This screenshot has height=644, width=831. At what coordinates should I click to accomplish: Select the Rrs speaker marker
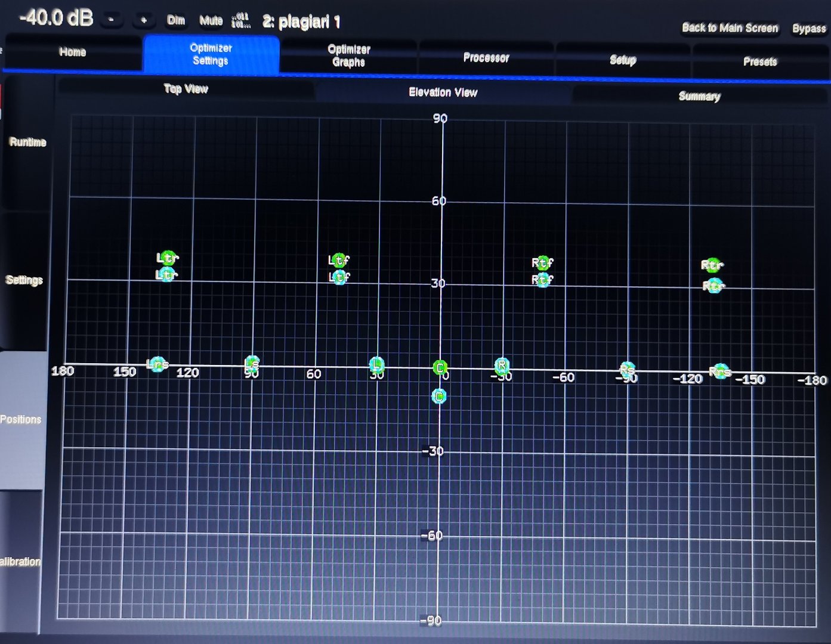pyautogui.click(x=721, y=372)
